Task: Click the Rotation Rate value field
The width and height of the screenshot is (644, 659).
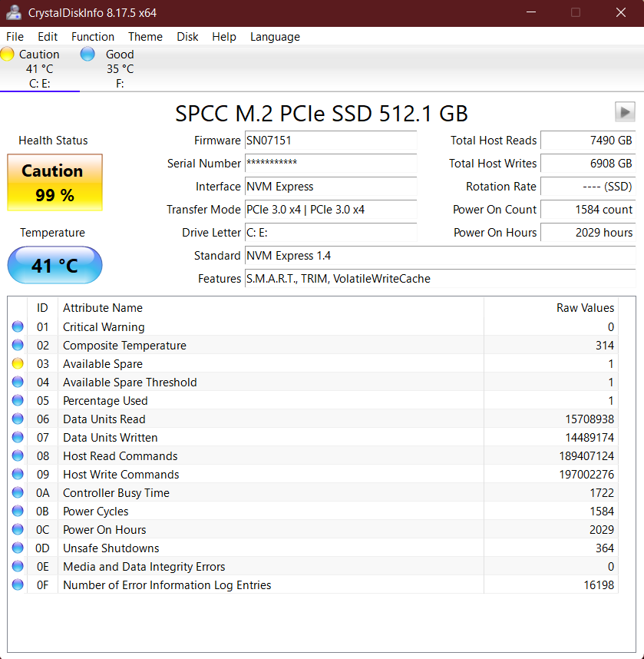Action: coord(588,187)
